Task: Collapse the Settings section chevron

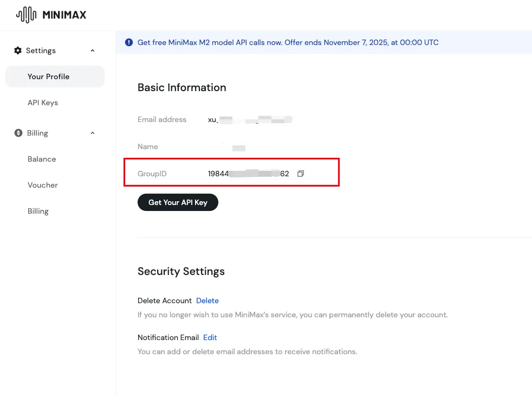Action: 93,50
